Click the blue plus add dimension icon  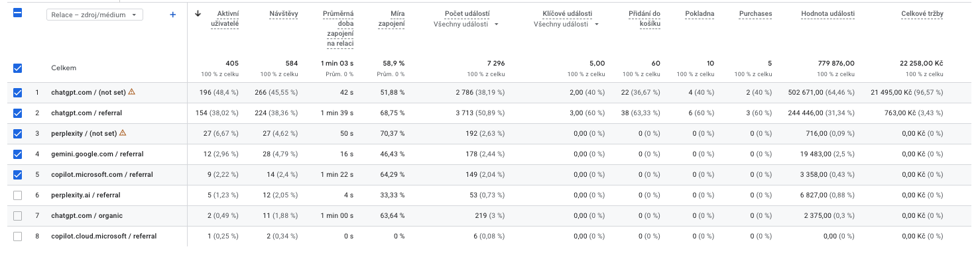click(x=173, y=15)
